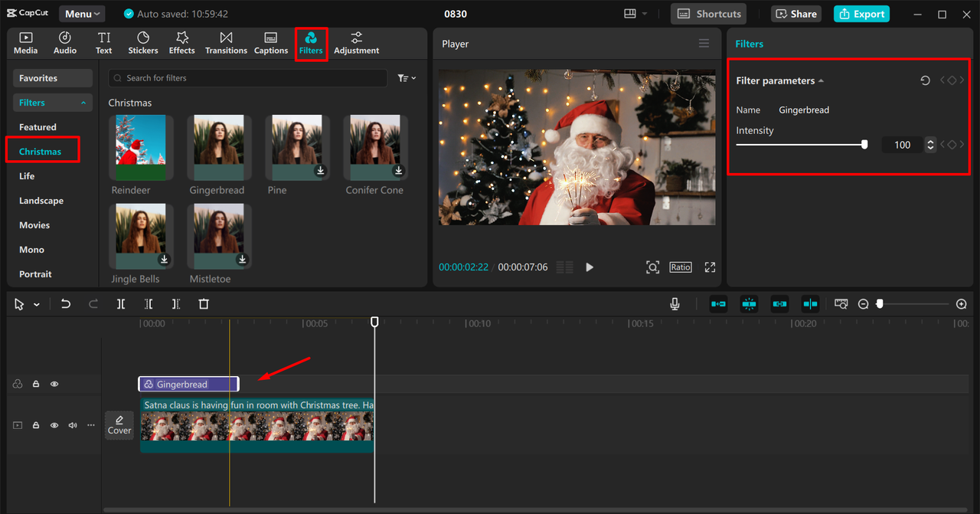Delete left of playhead
Image resolution: width=980 pixels, height=514 pixels.
pos(149,304)
